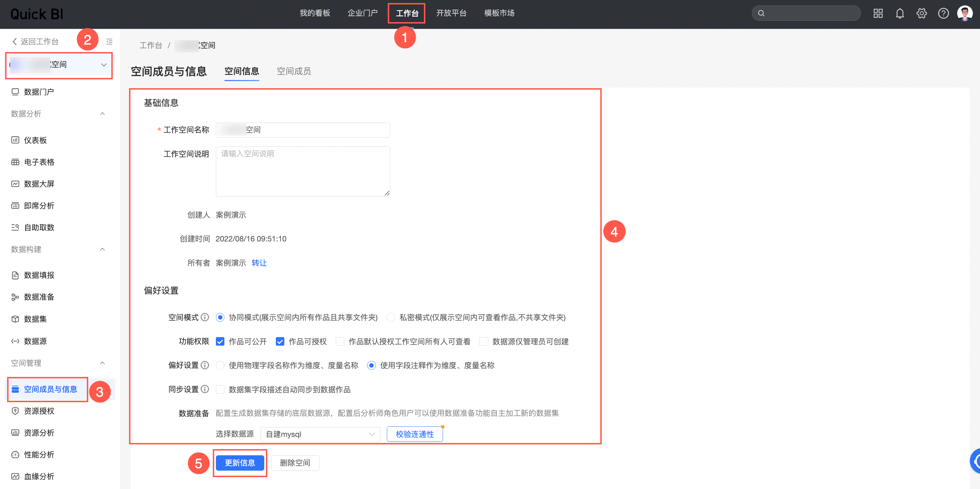Select the 私密模式 radio option

(x=390, y=317)
